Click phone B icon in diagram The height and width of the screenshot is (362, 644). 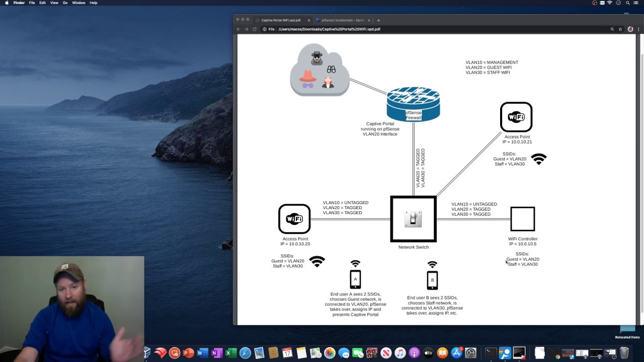pyautogui.click(x=432, y=281)
